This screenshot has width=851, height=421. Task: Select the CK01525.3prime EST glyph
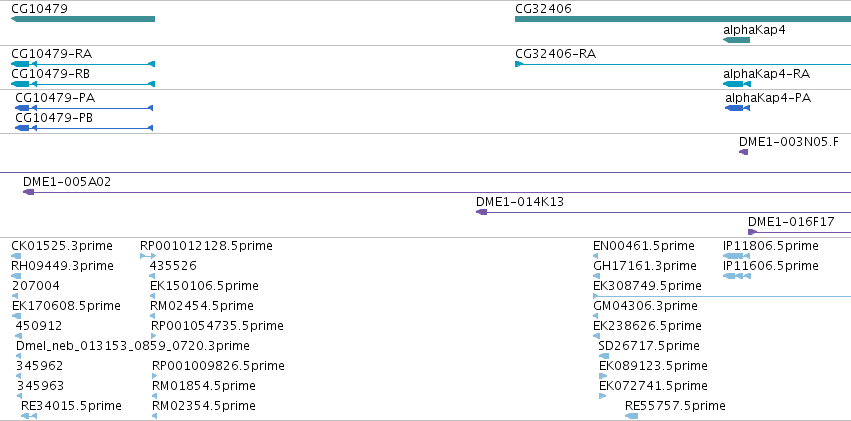coord(16,256)
